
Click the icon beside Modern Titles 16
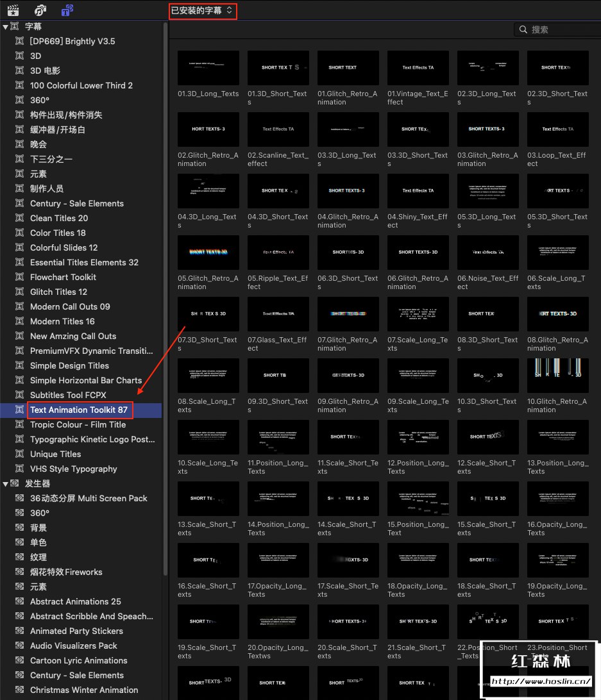click(x=20, y=321)
